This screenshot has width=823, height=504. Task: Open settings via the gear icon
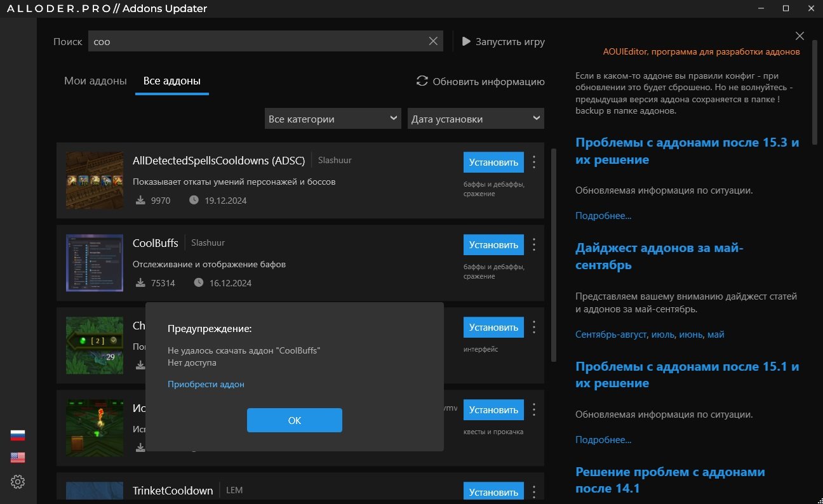18,482
